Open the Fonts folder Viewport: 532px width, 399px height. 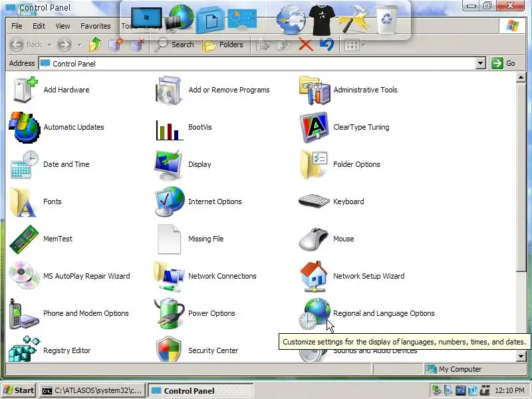tap(36, 202)
